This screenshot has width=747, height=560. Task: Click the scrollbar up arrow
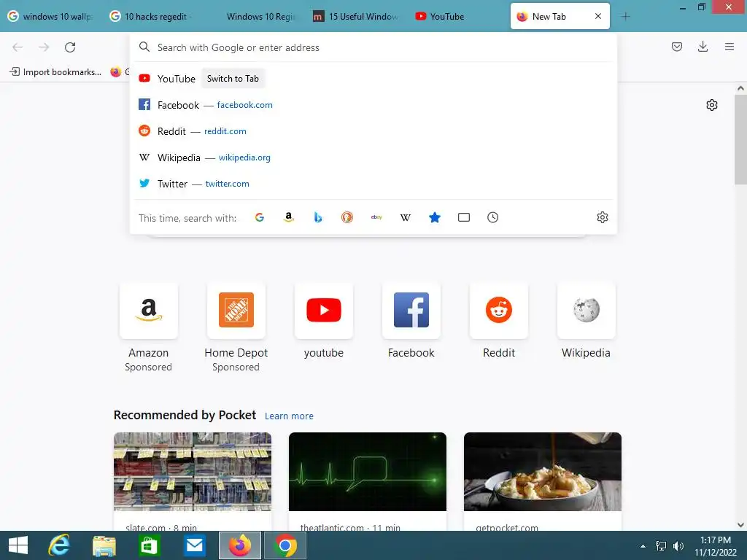[740, 88]
